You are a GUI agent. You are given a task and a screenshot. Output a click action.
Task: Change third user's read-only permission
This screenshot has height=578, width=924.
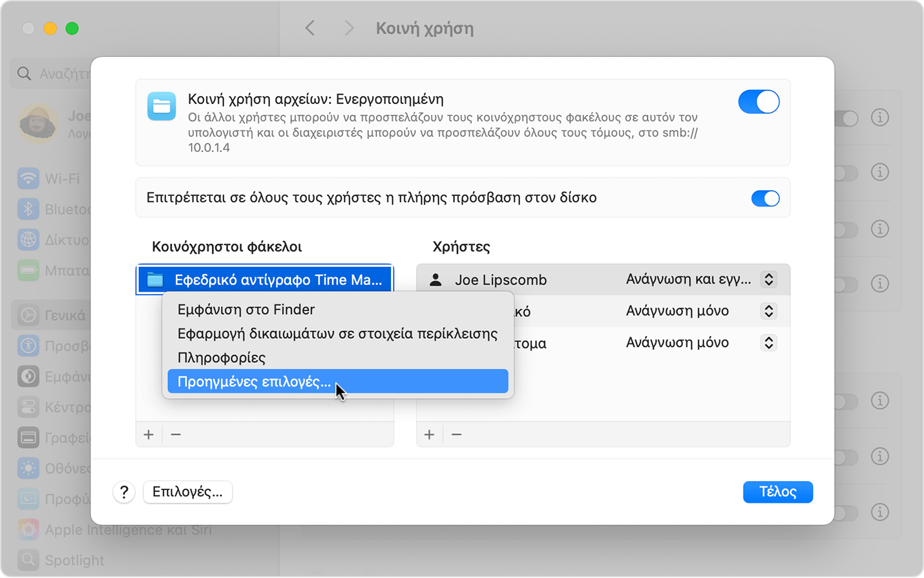[x=768, y=343]
